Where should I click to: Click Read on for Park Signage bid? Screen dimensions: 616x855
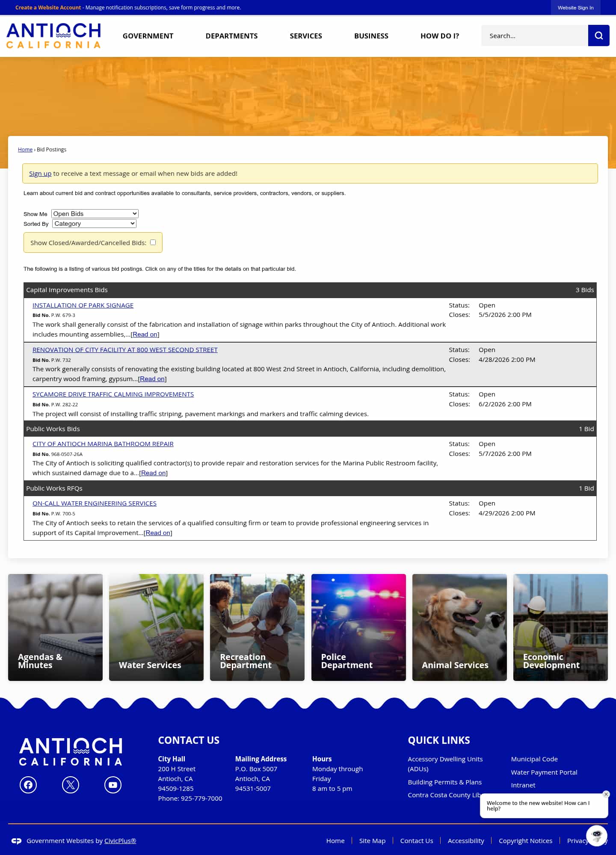(145, 334)
